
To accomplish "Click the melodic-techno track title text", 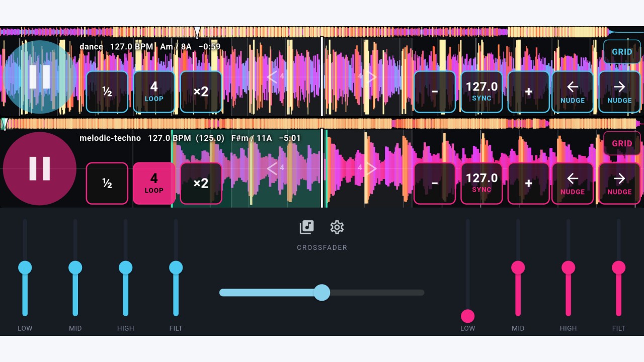I will [110, 138].
